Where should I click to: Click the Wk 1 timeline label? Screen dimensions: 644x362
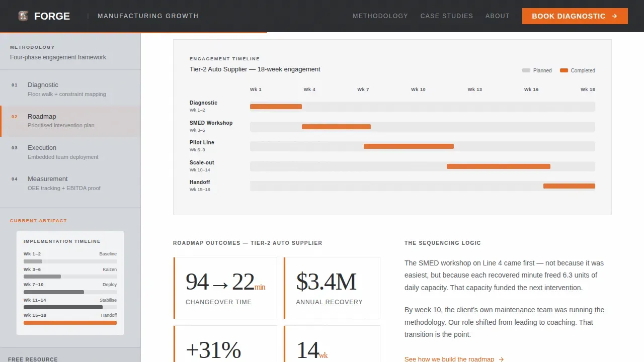pos(256,89)
